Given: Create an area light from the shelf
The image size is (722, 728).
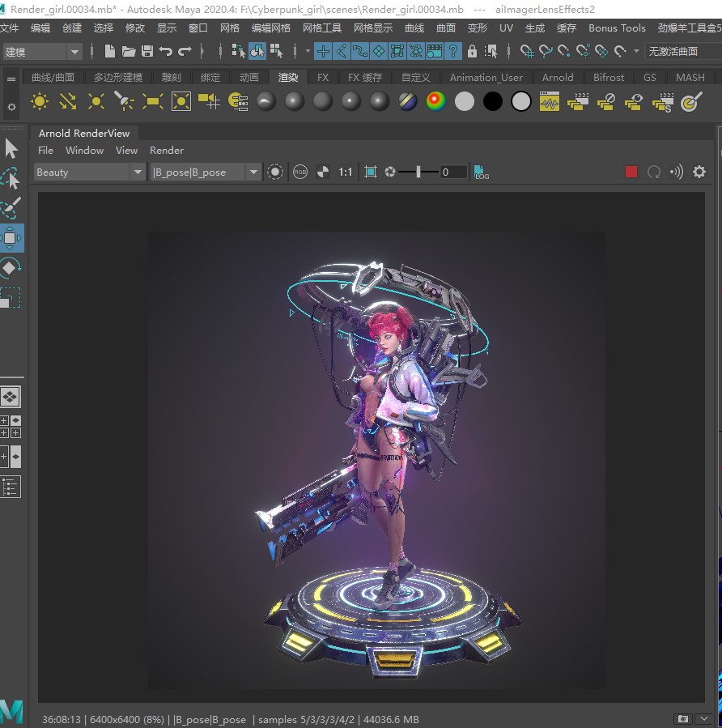Looking at the screenshot, I should coord(153,101).
